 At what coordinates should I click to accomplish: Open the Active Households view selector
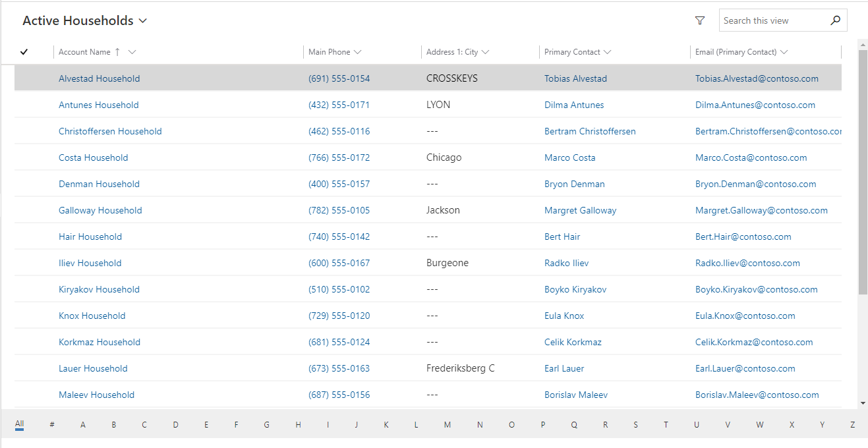pyautogui.click(x=84, y=20)
